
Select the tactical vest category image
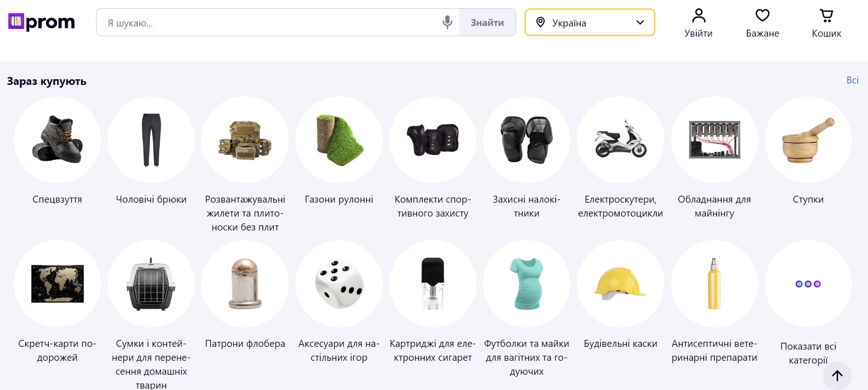[x=245, y=140]
